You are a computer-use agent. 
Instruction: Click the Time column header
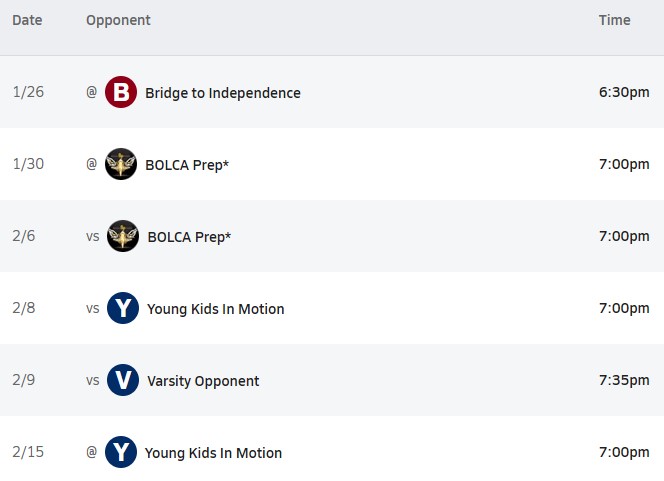(614, 20)
